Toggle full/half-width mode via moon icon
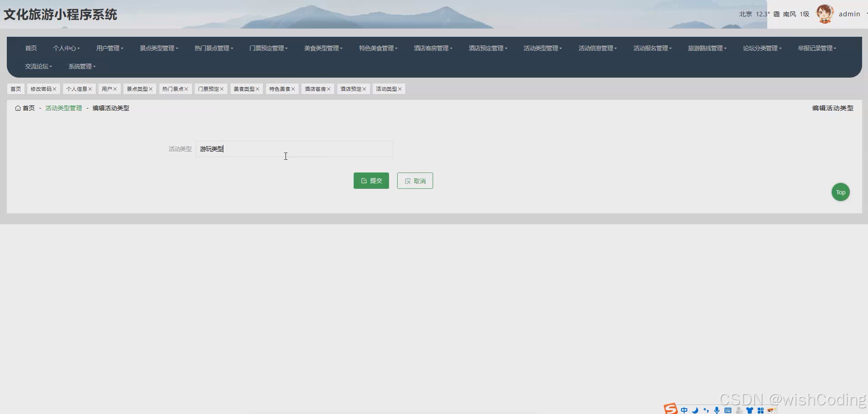The width and height of the screenshot is (868, 414). click(695, 410)
